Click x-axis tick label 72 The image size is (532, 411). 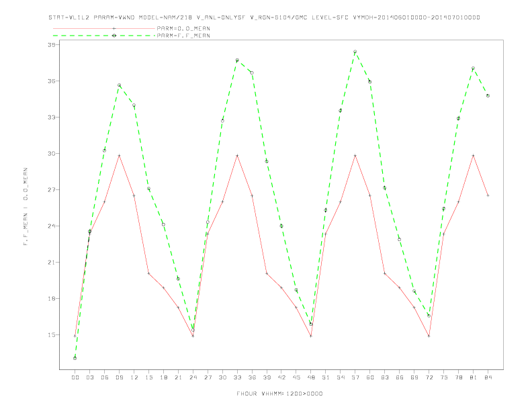429,377
